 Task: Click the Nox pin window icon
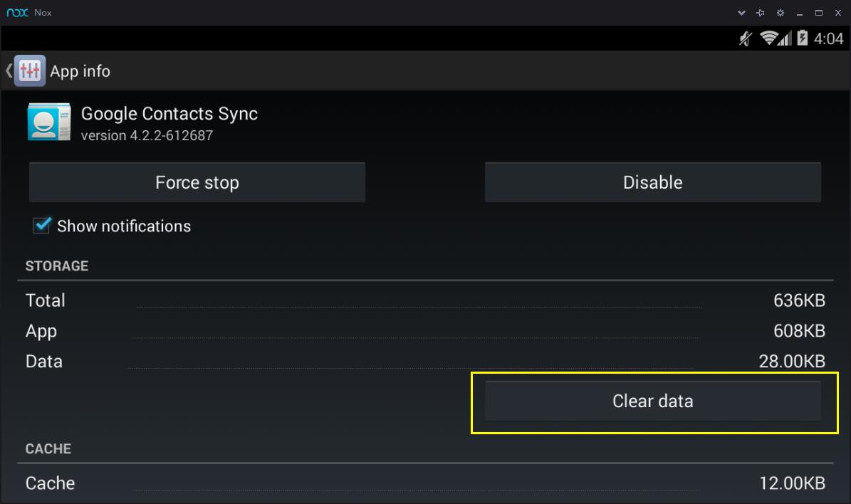point(761,13)
